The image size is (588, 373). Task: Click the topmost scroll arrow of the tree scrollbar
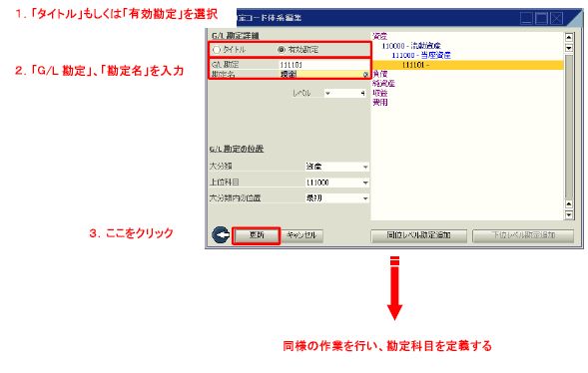coord(569,37)
